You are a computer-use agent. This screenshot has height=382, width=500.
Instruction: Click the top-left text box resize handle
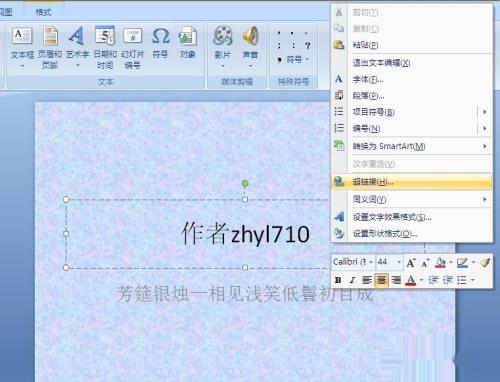(x=66, y=199)
